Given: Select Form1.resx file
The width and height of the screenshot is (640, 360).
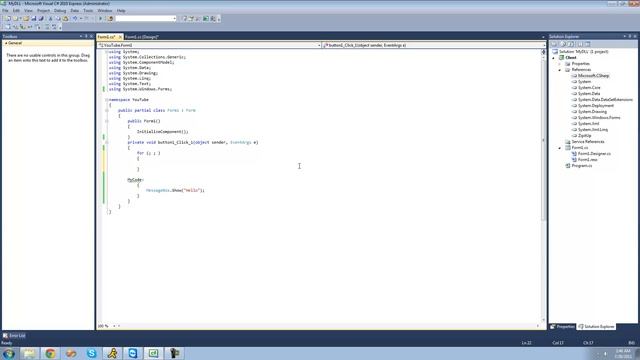Looking at the screenshot, I should [x=587, y=160].
